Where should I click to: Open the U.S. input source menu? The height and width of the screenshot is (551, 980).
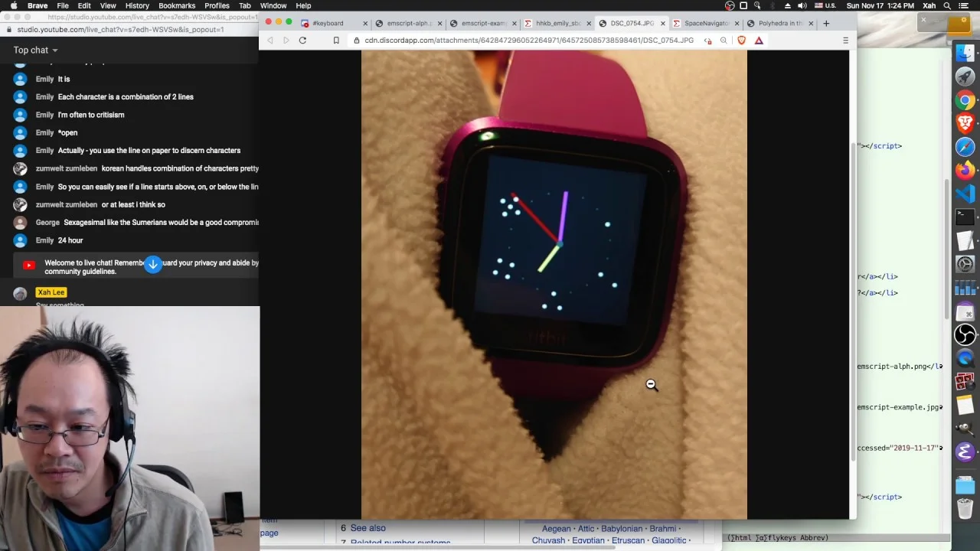(x=826, y=5)
